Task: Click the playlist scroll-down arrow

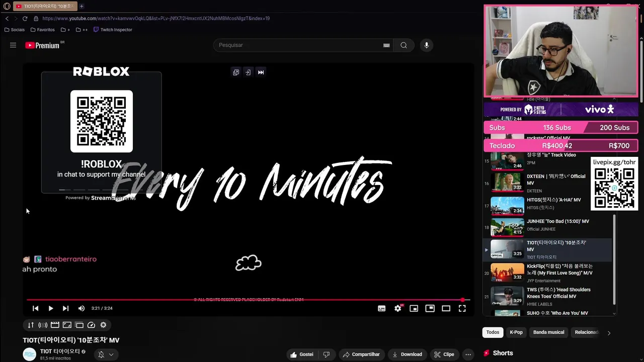Action: [x=614, y=313]
